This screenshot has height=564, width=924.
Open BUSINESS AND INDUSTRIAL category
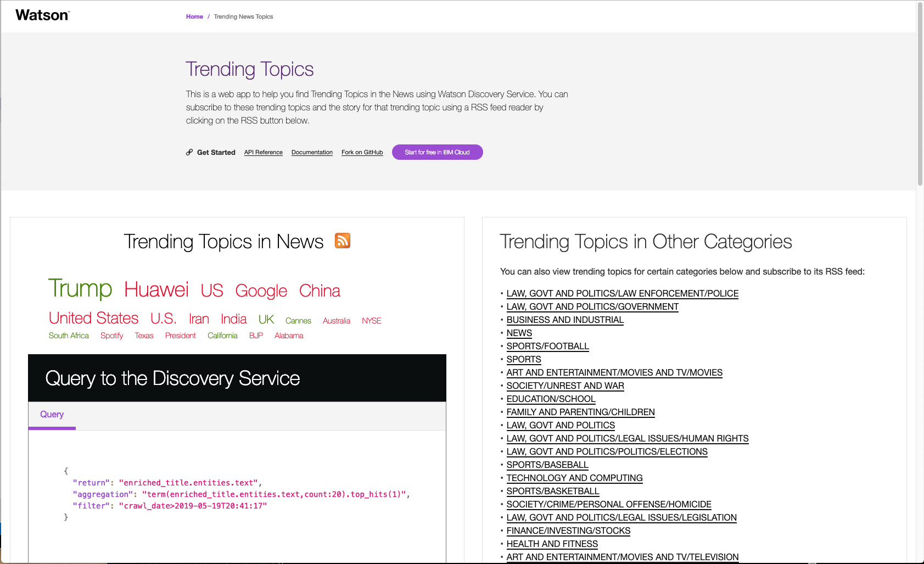click(x=565, y=320)
